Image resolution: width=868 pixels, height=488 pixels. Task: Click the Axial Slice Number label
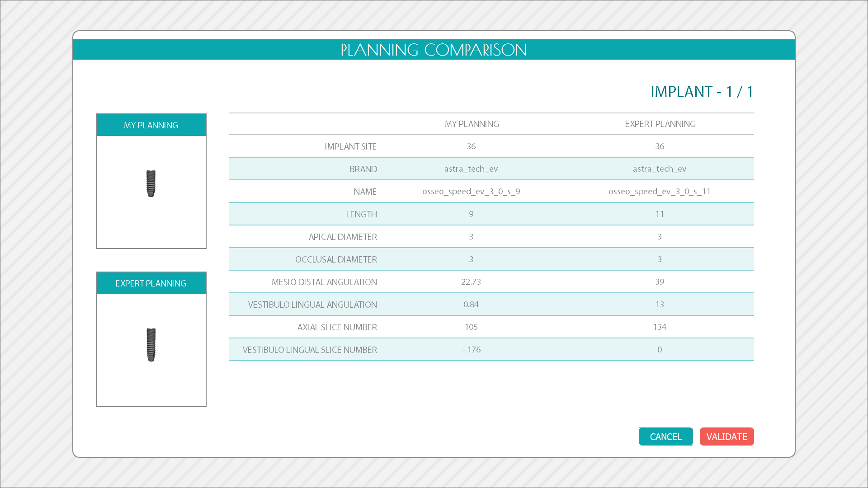click(337, 327)
